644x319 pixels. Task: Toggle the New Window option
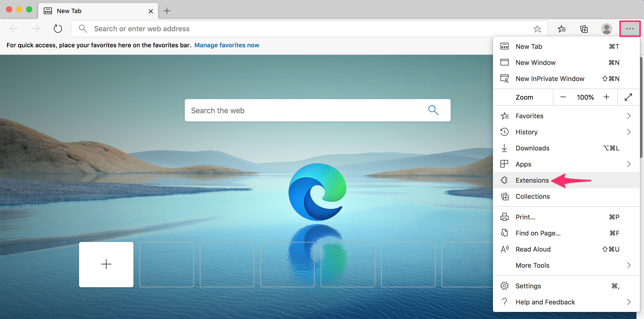[535, 62]
